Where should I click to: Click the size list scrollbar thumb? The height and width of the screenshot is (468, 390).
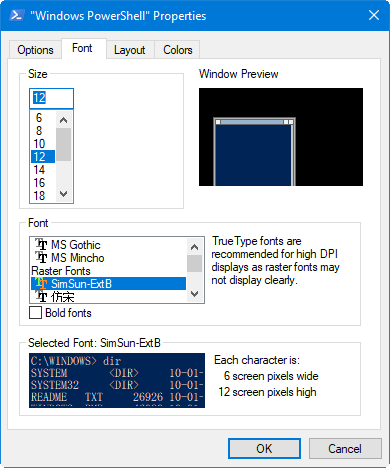[64, 145]
